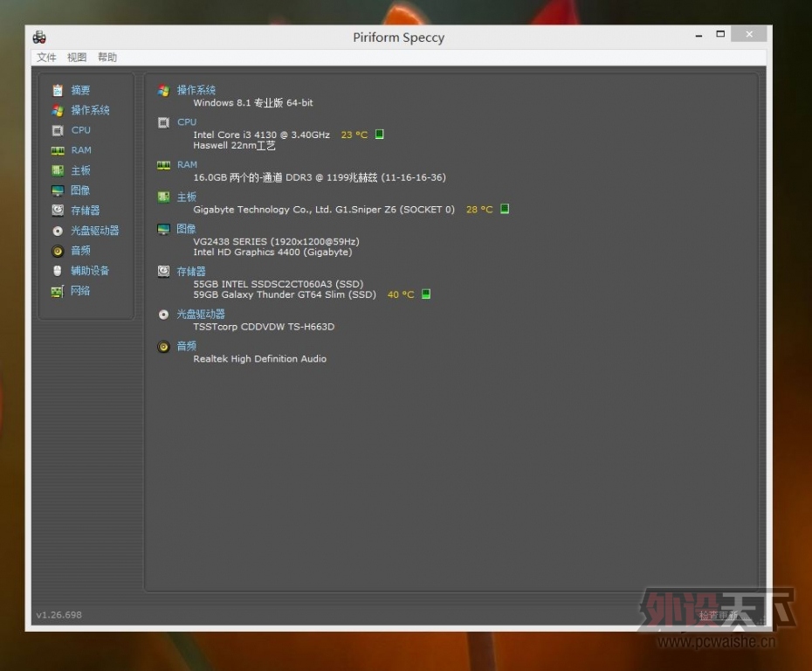812x671 pixels.
Task: Click the motherboard icon beside 主板 heading
Action: (163, 197)
